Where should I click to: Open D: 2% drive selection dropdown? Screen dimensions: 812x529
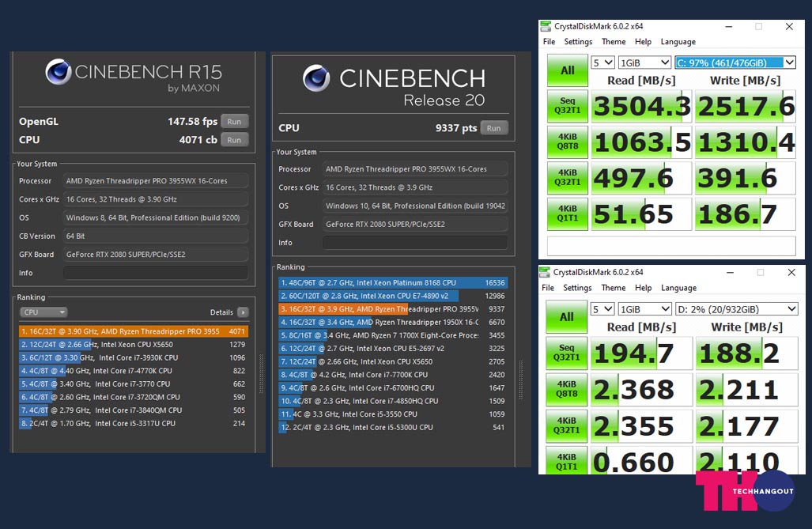tap(736, 309)
